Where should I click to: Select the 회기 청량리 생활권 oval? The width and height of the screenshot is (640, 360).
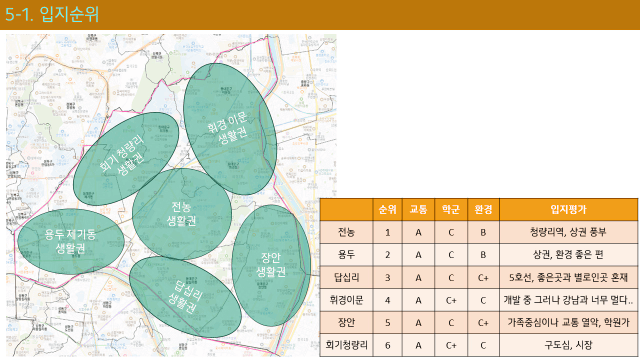pyautogui.click(x=126, y=159)
